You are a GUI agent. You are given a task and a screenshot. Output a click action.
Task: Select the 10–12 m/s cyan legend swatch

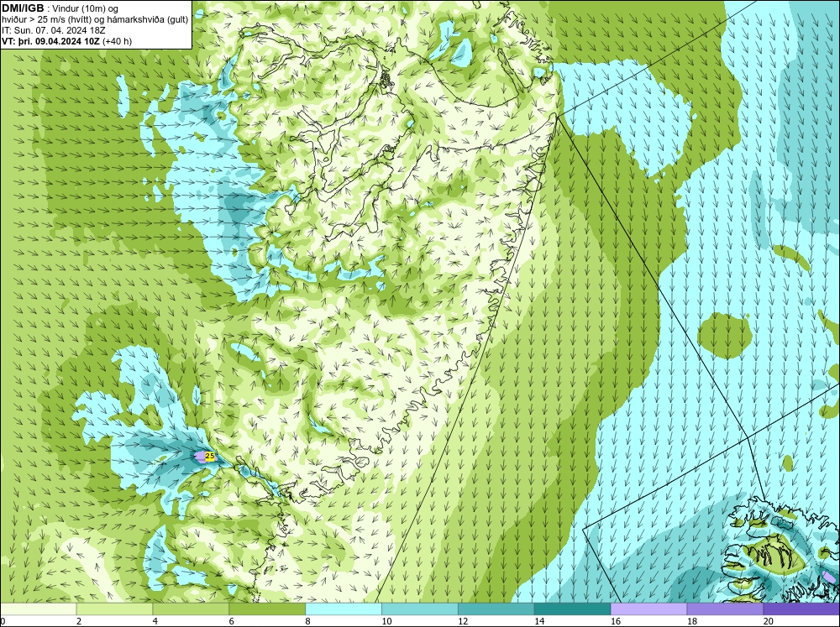419,609
